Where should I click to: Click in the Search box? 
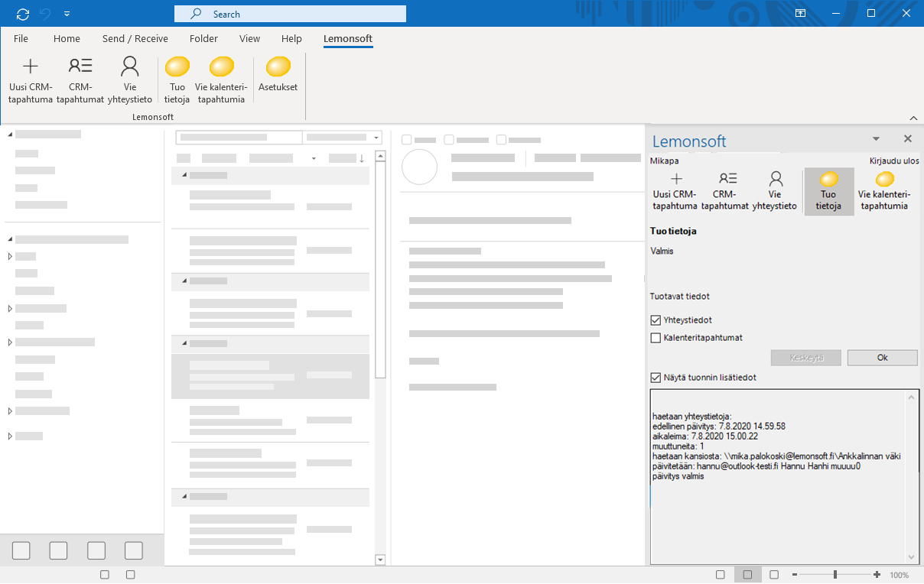click(x=290, y=14)
